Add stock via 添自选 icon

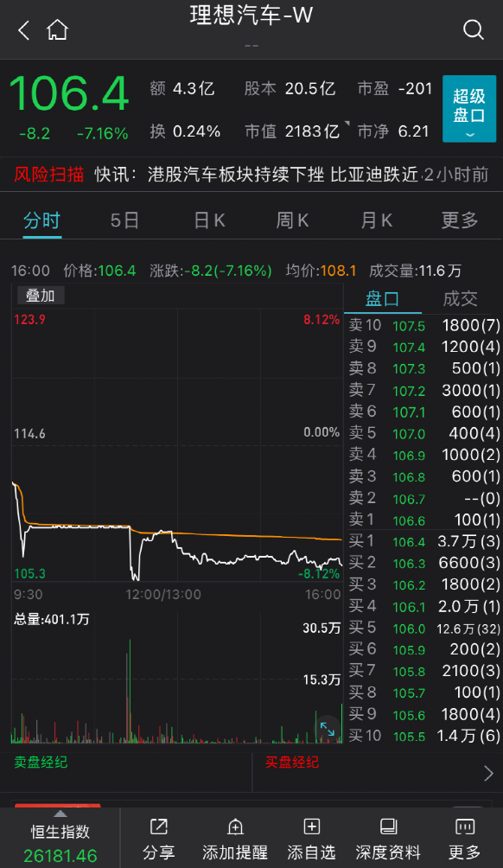pyautogui.click(x=311, y=827)
